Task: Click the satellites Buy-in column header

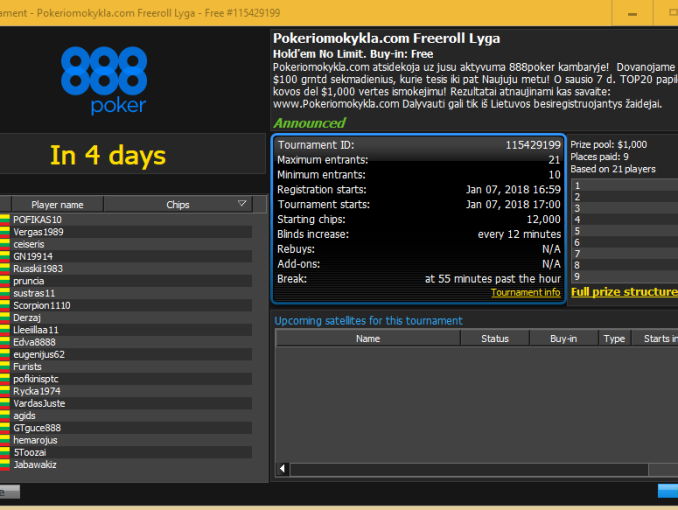Action: pyautogui.click(x=563, y=339)
